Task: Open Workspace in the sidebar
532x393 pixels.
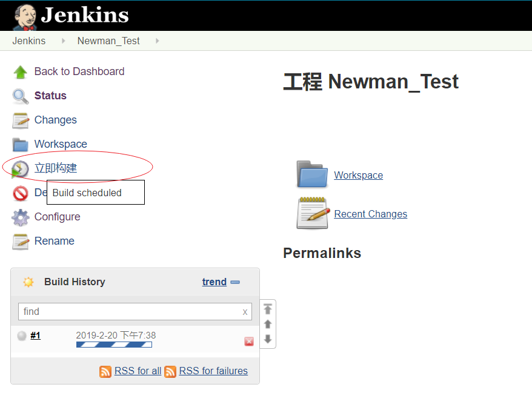Action: [x=61, y=144]
